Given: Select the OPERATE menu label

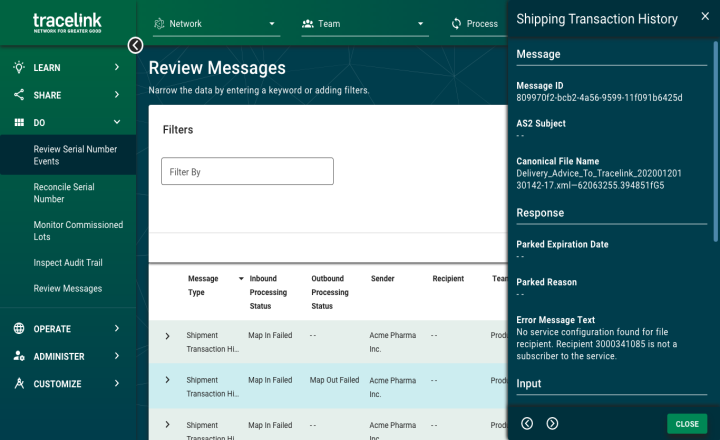Looking at the screenshot, I should tap(52, 329).
